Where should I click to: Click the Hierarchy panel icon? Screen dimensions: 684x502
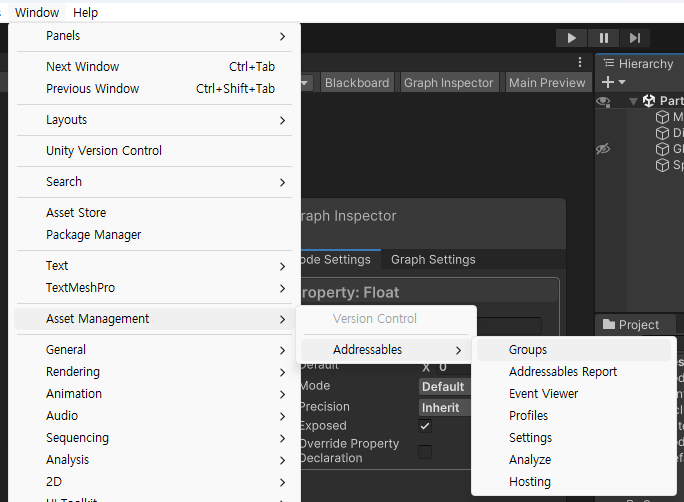(609, 63)
